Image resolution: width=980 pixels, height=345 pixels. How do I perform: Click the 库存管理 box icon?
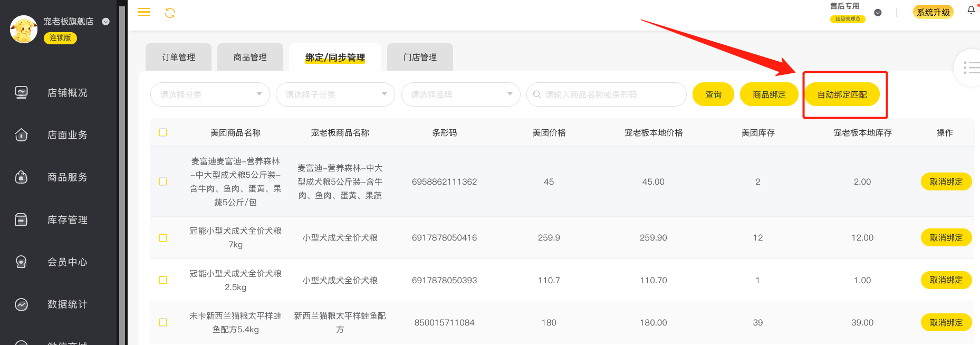point(21,219)
